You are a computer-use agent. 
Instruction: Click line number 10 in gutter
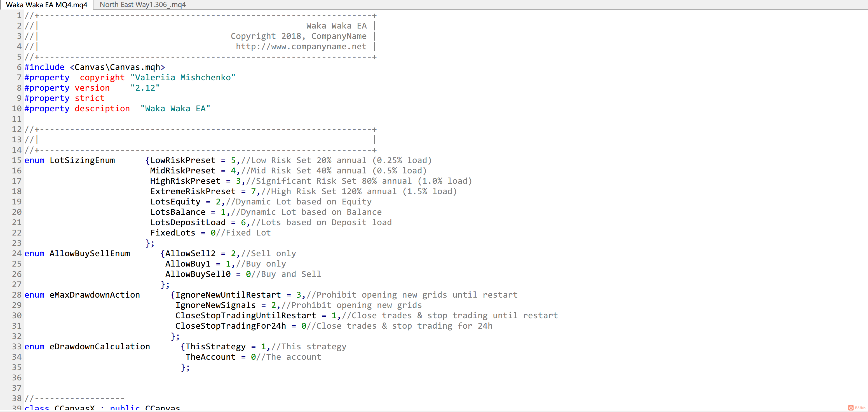17,109
